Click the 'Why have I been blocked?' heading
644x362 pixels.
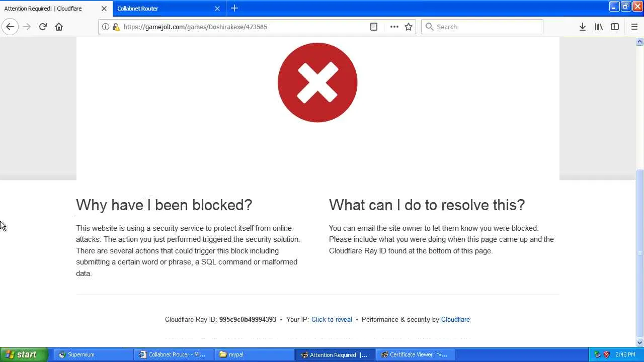[x=164, y=205]
